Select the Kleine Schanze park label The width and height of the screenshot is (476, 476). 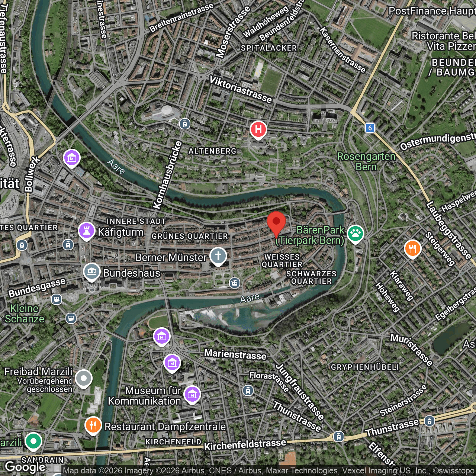tap(25, 313)
